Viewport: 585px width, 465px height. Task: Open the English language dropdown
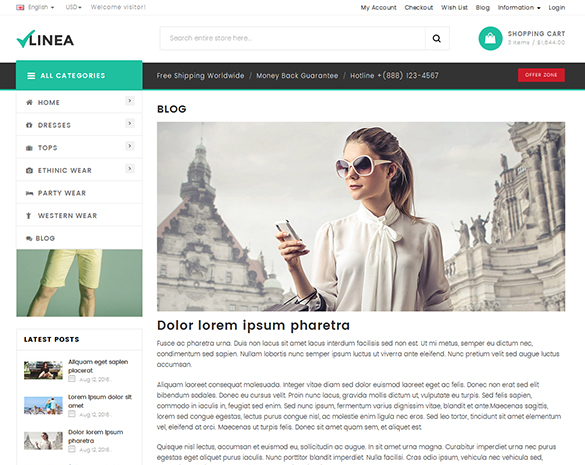[41, 7]
